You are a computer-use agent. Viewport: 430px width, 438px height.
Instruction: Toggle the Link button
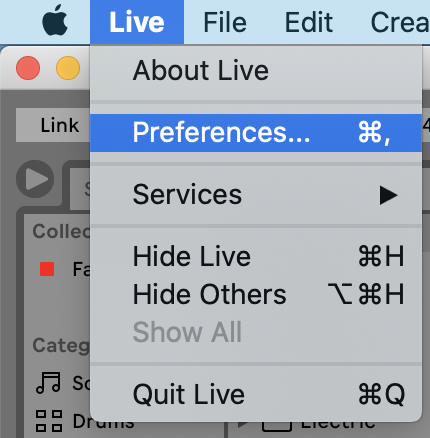coord(53,125)
